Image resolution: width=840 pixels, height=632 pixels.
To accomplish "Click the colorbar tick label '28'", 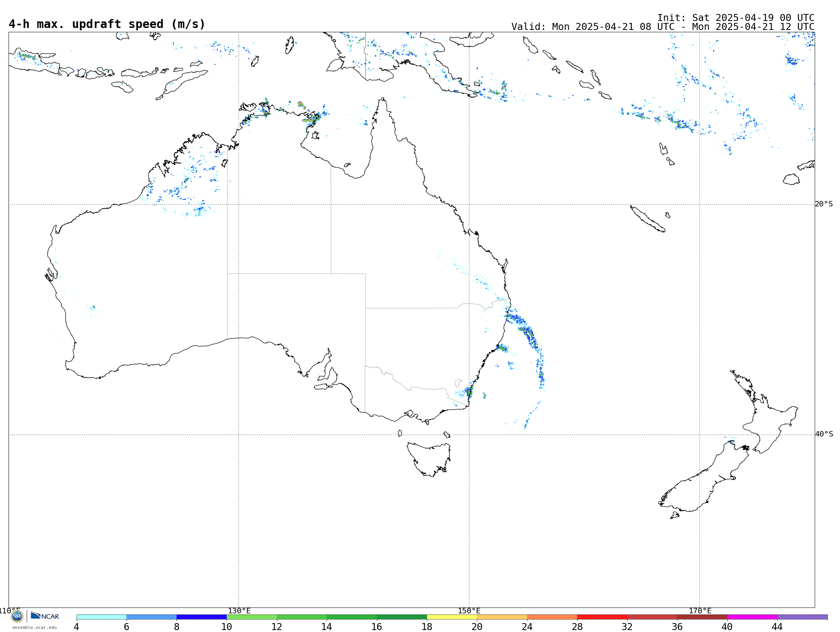I will click(x=577, y=627).
